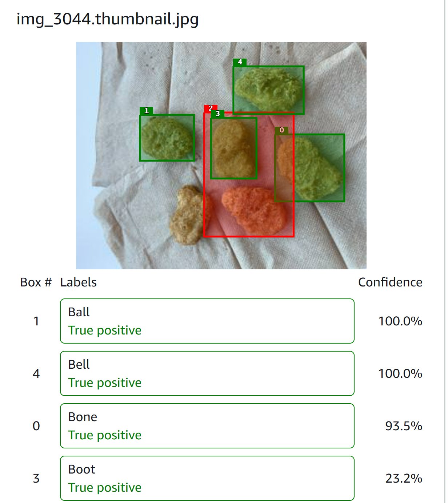Viewport: 448px width, 503px height.
Task: Click the Labels column header
Action: click(x=79, y=282)
